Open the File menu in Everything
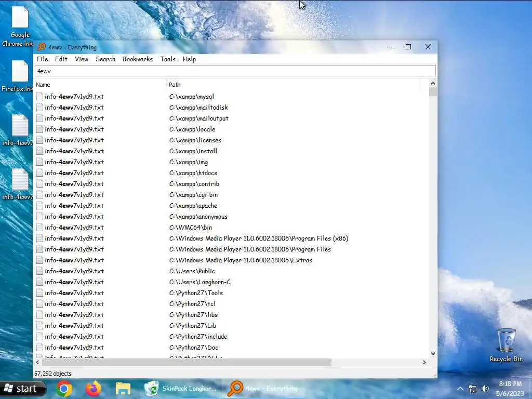The image size is (532, 399). (42, 59)
